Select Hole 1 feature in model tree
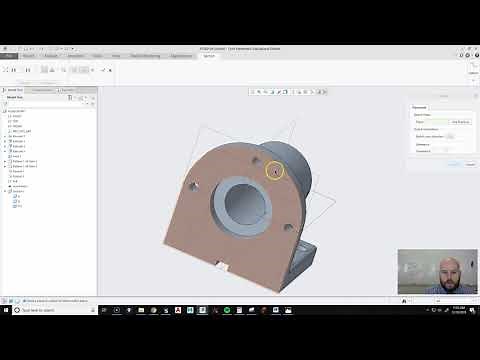This screenshot has width=480, height=360. point(15,156)
